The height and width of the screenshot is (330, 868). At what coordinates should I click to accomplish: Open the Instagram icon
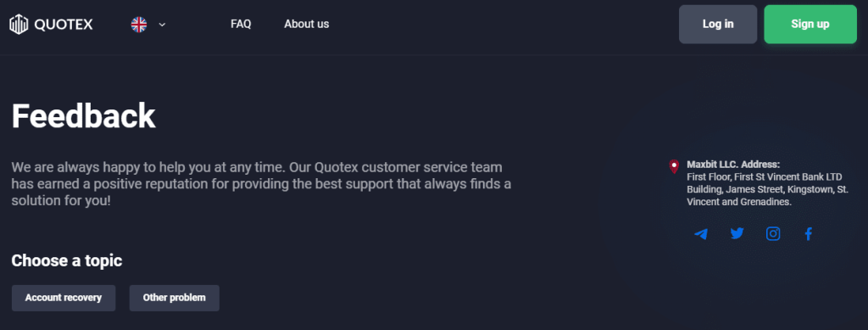[x=773, y=233]
